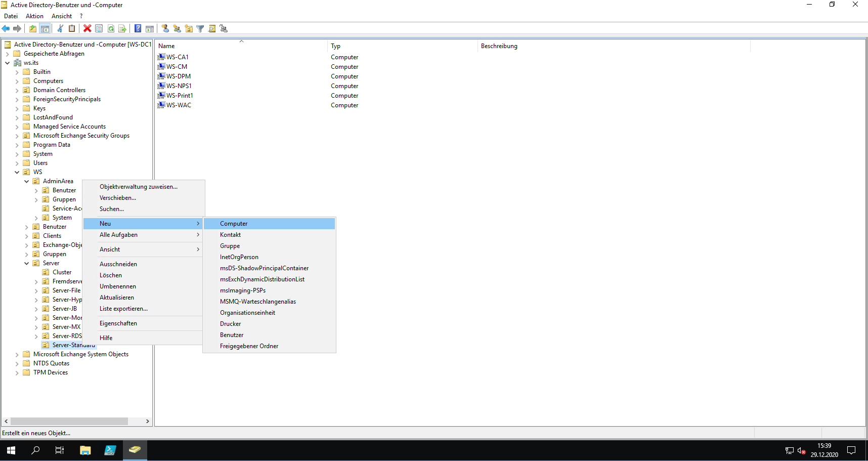Select Managed Service Accounts in the tree
Image resolution: width=868 pixels, height=461 pixels.
point(69,127)
